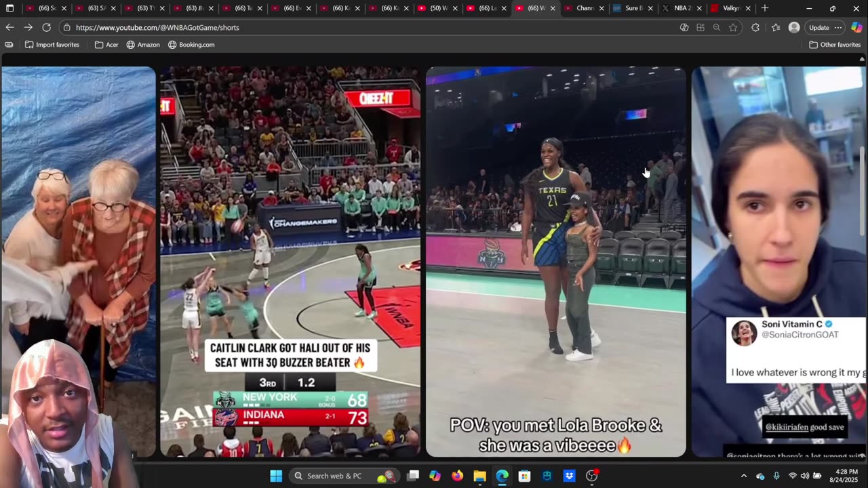Open Dropbox from the taskbar
Image resolution: width=868 pixels, height=488 pixels.
click(x=569, y=476)
